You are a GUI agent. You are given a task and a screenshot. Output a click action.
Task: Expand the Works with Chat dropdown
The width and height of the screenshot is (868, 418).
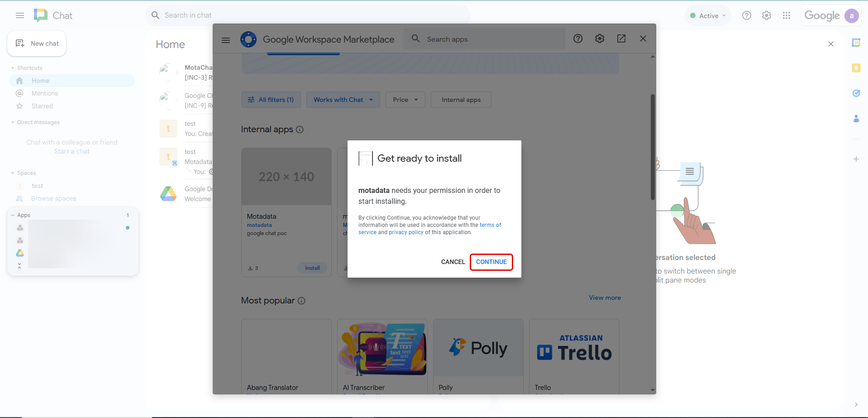click(343, 100)
